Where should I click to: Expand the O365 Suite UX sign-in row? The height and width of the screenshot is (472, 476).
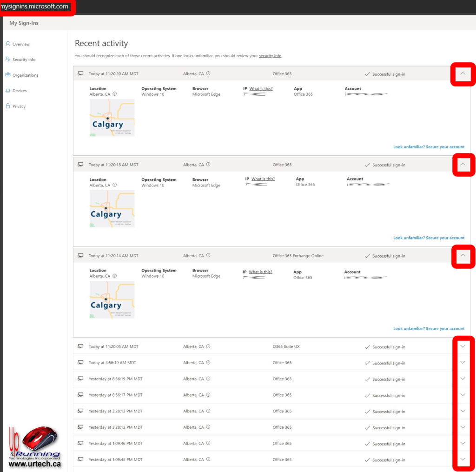click(463, 346)
